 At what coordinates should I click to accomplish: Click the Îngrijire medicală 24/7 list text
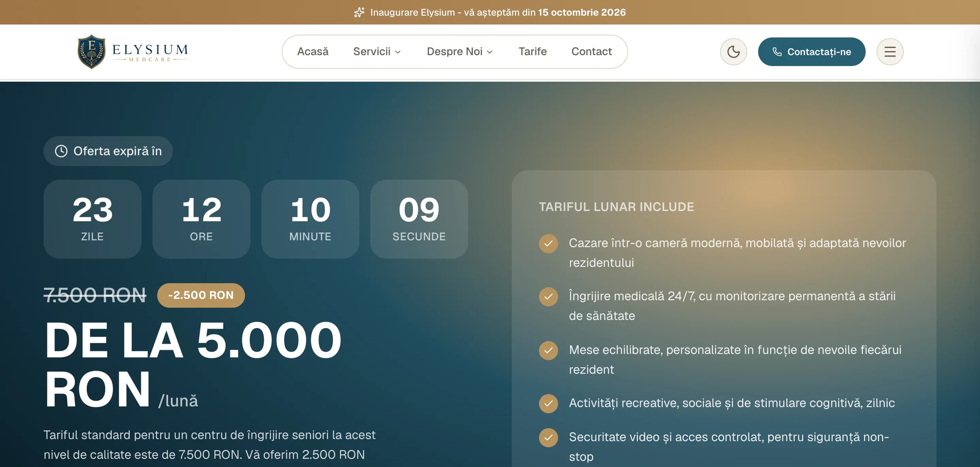coord(732,306)
